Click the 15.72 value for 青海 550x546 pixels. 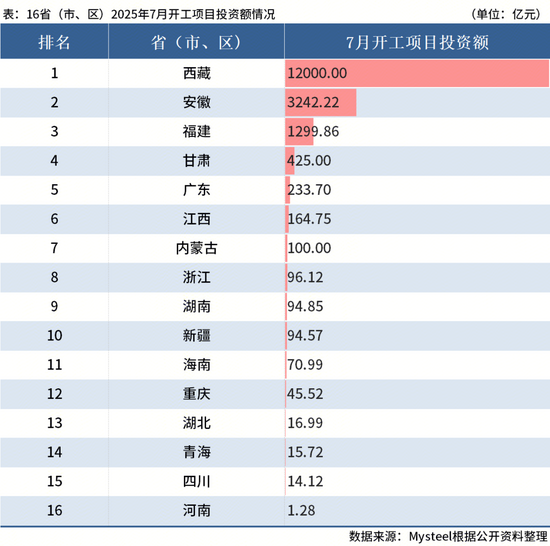click(305, 452)
